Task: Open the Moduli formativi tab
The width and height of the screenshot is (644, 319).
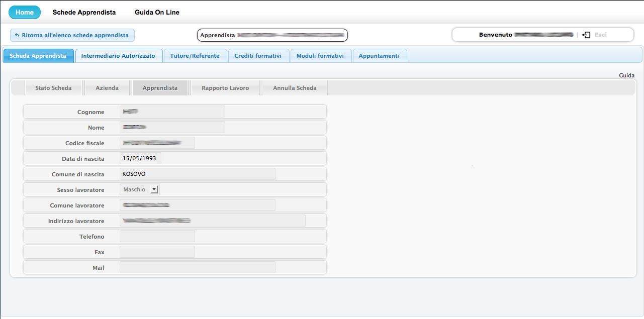Action: tap(320, 56)
